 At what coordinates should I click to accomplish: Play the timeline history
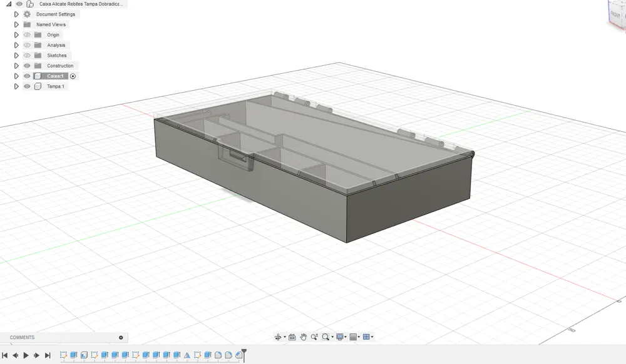(26, 355)
